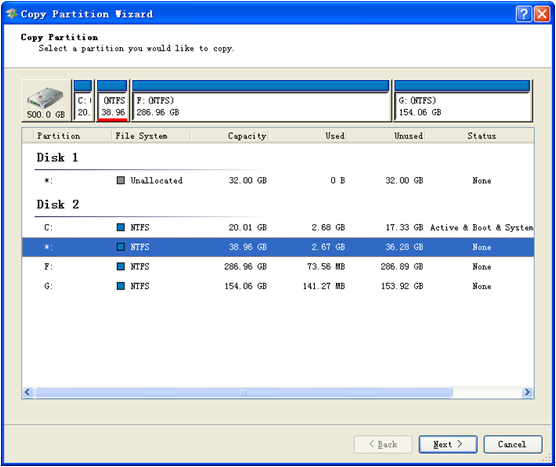Select the C: NTFS 20.01 GB partition row
Viewport: 556px width, 467px height.
[278, 227]
